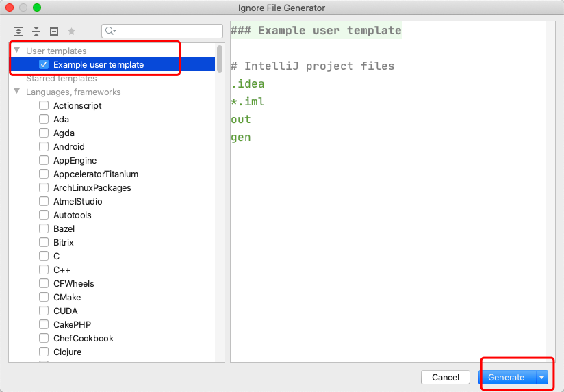Viewport: 564px width, 392px height.
Task: Click the Cancel button
Action: (446, 377)
